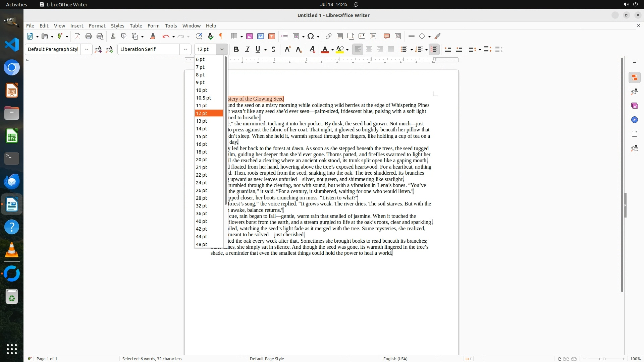Select 24 pt from font size list
Viewport: 644px width, 362px height.
[x=202, y=183]
